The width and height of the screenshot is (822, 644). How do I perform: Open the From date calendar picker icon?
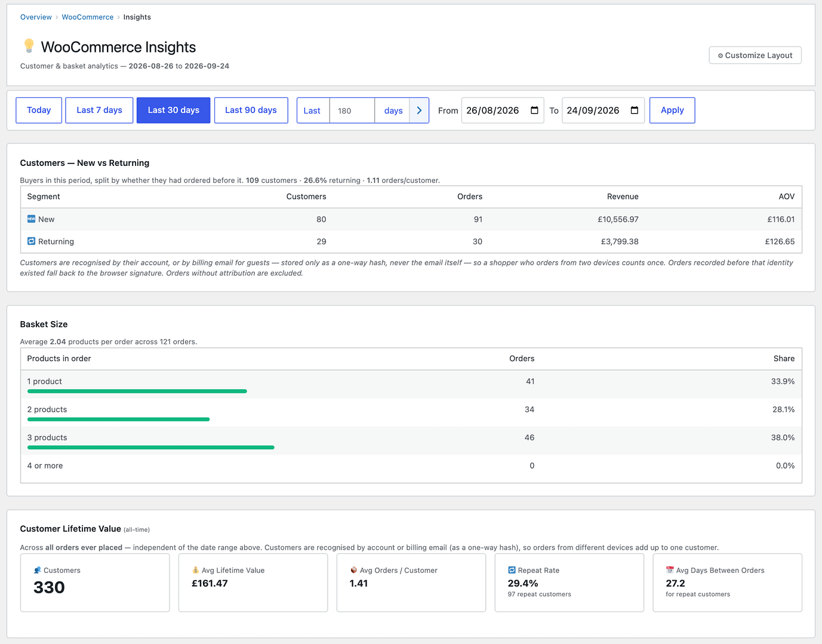pos(534,110)
